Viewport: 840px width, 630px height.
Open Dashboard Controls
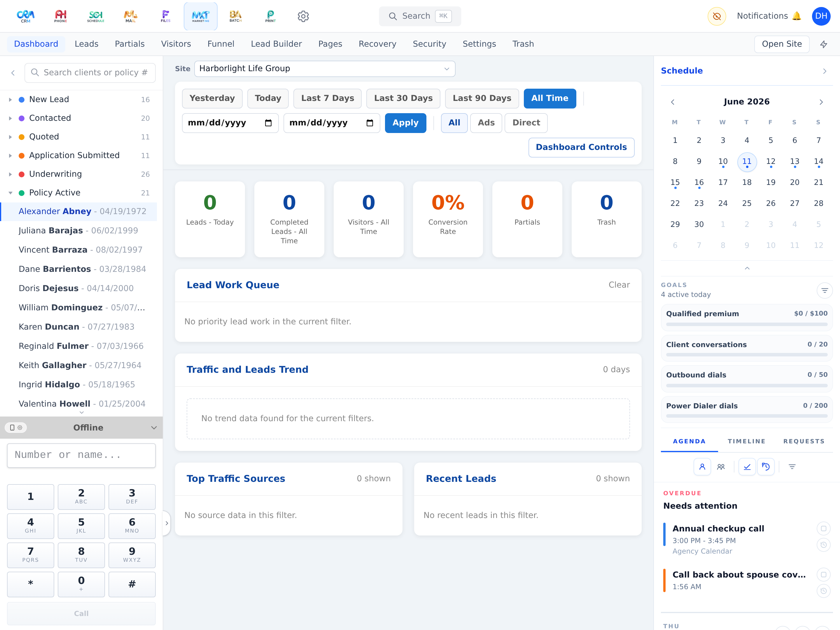[581, 147]
